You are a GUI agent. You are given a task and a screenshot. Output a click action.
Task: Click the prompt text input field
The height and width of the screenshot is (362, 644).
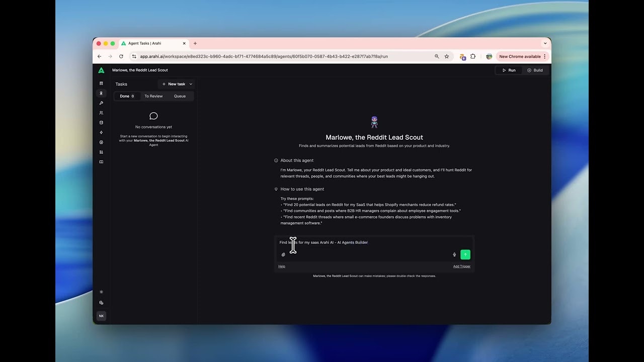(374, 242)
